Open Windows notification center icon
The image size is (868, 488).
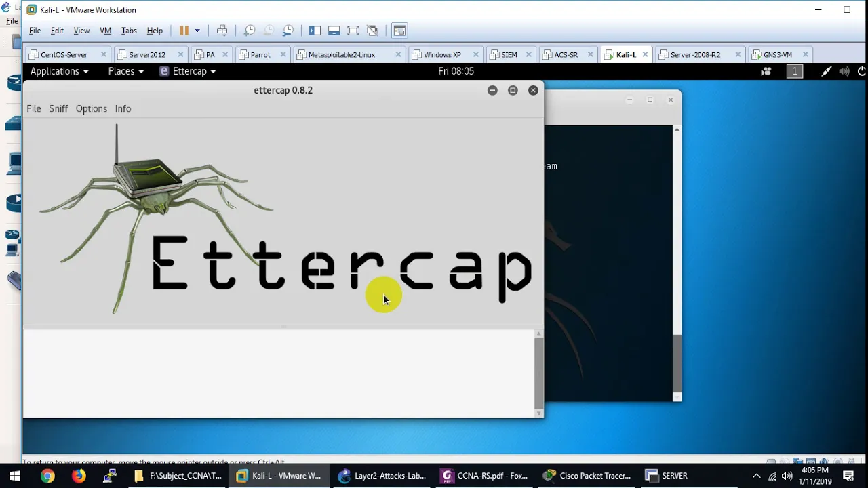click(848, 476)
